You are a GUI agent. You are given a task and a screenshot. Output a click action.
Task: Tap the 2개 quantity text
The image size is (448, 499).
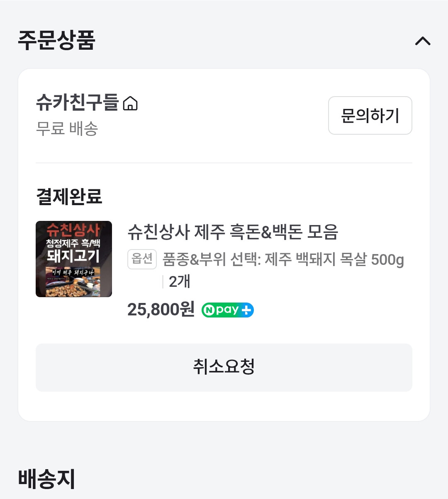(180, 282)
